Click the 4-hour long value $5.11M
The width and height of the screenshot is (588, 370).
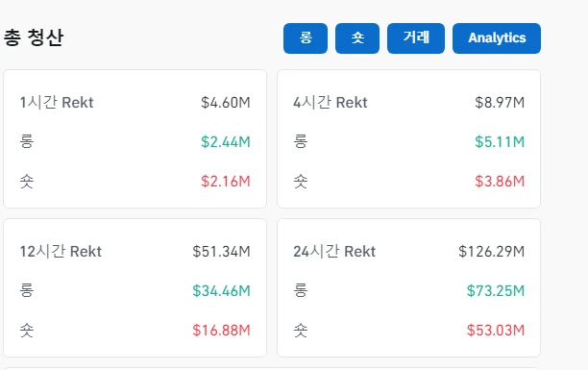coord(500,142)
